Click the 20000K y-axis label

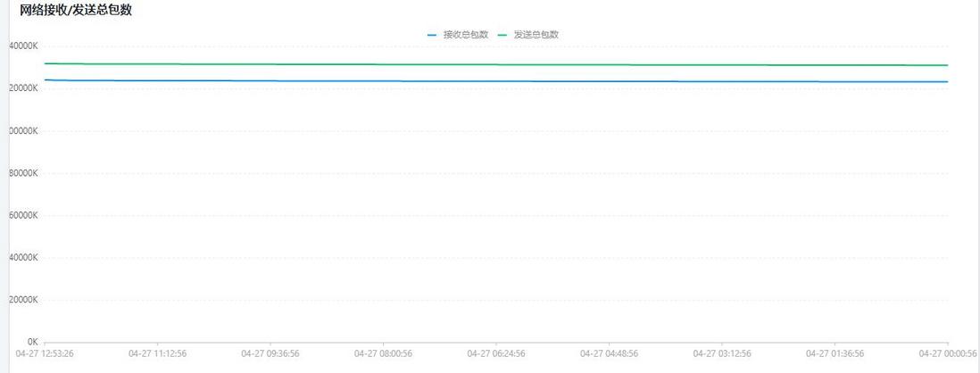[24, 300]
